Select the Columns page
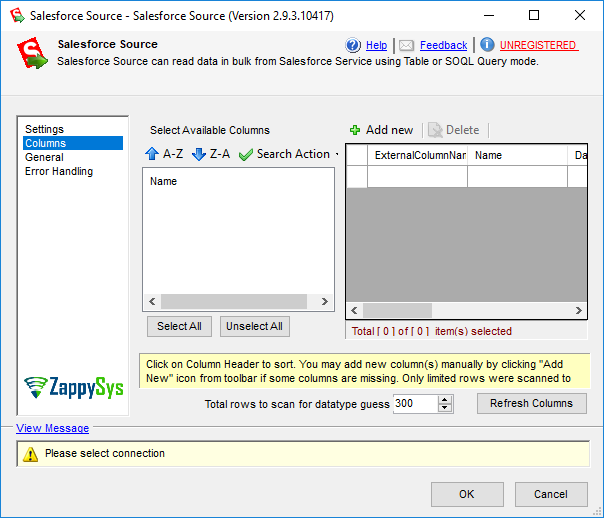Viewport: 604px width, 518px height. (x=73, y=143)
